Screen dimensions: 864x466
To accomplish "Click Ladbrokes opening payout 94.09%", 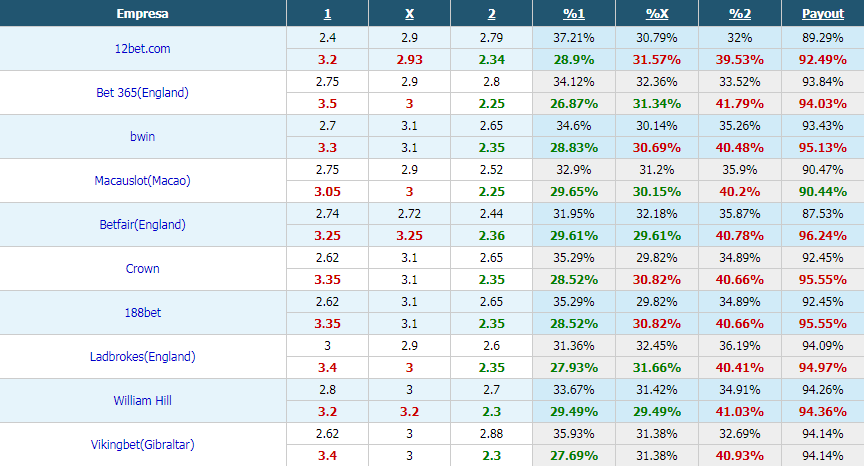I will (x=823, y=346).
